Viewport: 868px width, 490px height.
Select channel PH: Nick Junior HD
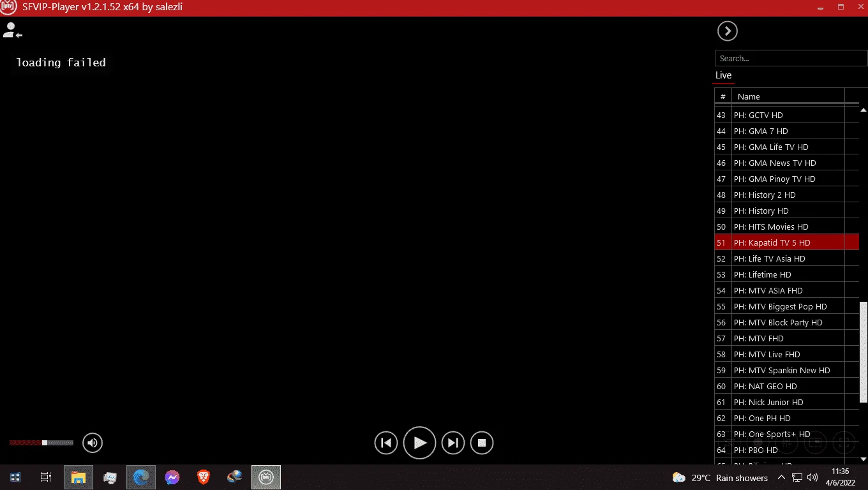click(787, 403)
